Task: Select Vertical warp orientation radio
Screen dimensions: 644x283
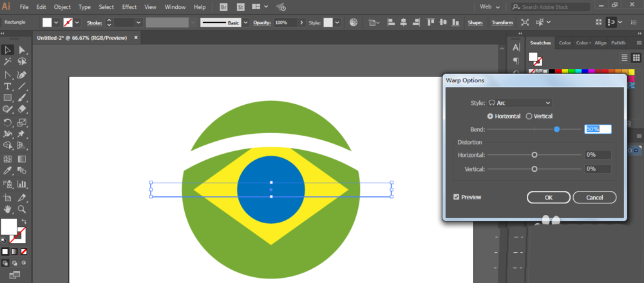Action: 529,116
